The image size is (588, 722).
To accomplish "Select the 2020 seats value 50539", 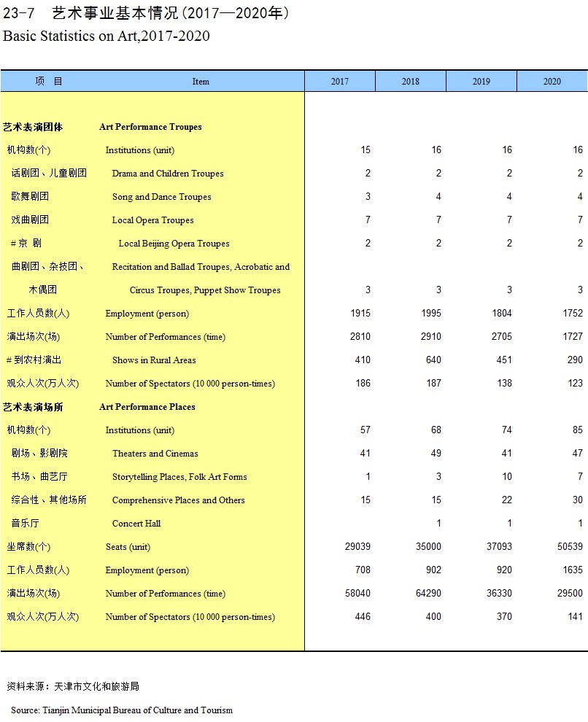I will click(569, 547).
